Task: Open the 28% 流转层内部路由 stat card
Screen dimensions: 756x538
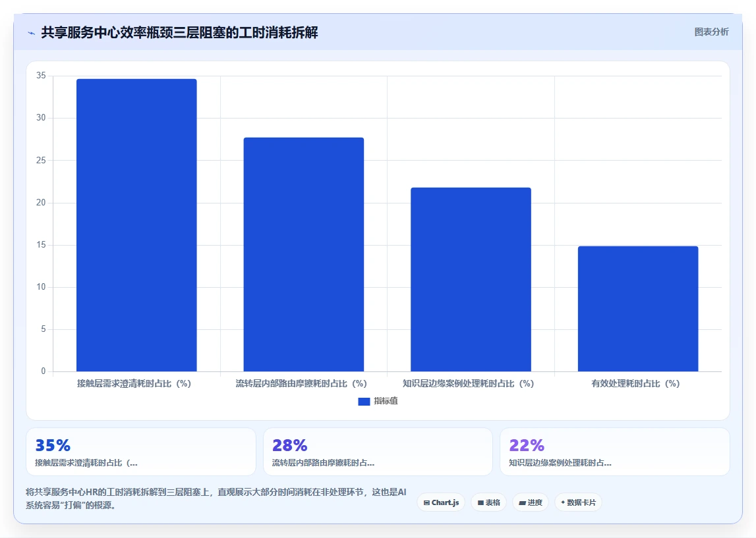Action: point(378,452)
